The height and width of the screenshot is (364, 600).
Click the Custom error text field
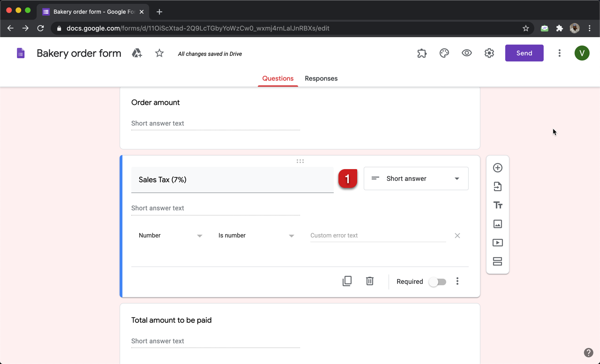pyautogui.click(x=378, y=236)
